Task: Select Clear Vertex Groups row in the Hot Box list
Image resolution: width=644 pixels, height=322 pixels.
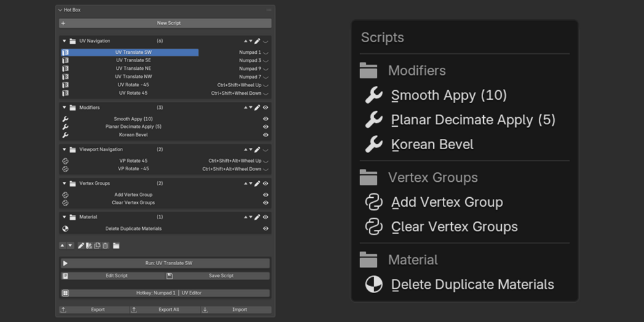Action: coord(130,203)
